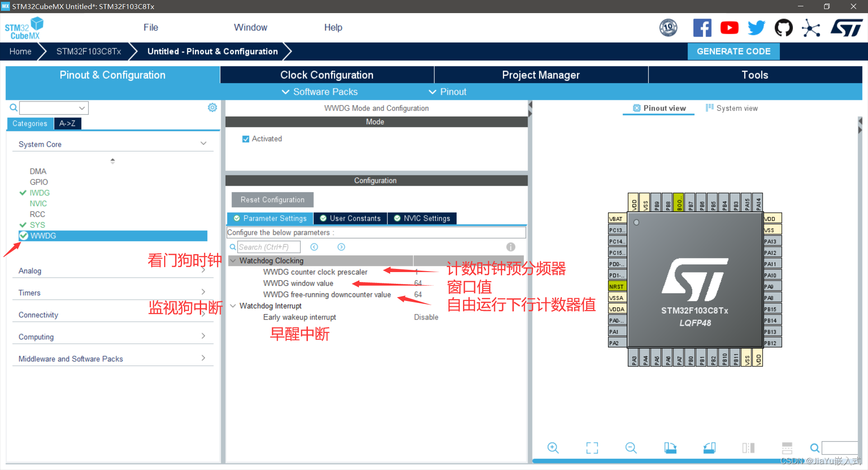Click the ST logo icon
This screenshot has width=868, height=470.
pyautogui.click(x=846, y=28)
